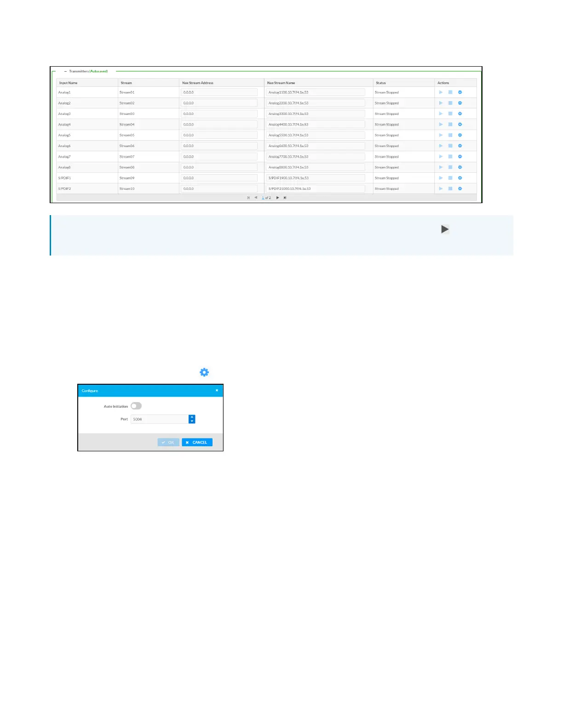Edit Nax Stream Address for S/PDIF1
563x728 pixels.
tap(219, 178)
